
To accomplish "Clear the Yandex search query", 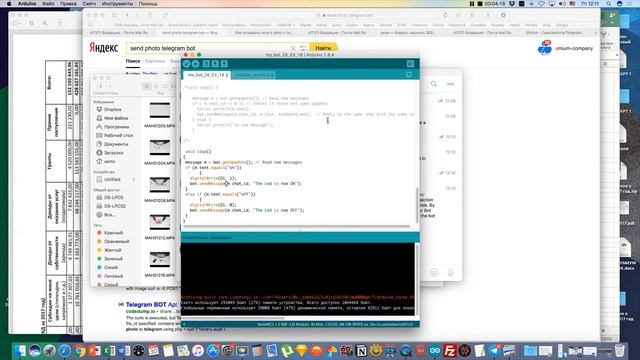I will [x=293, y=48].
